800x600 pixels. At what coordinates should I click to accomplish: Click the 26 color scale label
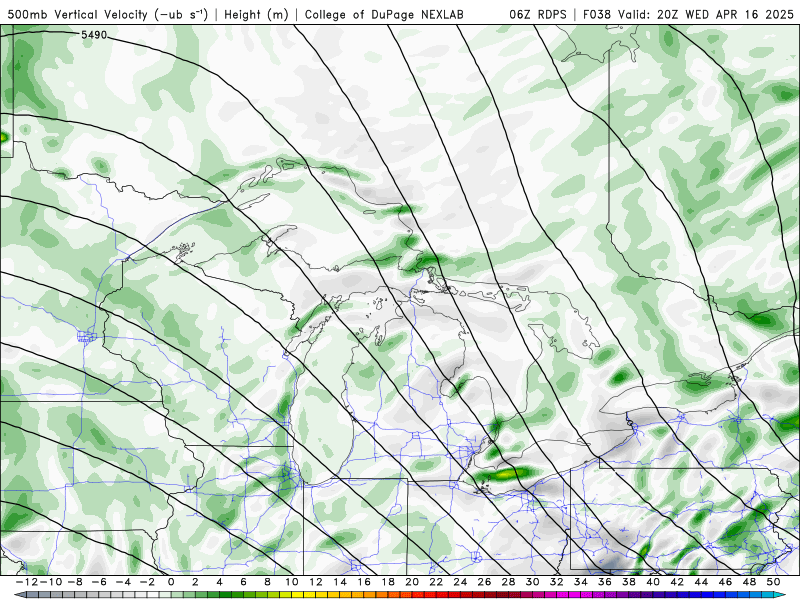point(484,582)
